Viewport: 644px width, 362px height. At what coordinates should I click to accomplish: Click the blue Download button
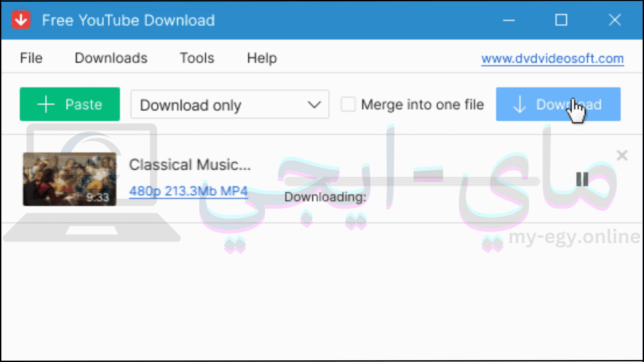(558, 104)
